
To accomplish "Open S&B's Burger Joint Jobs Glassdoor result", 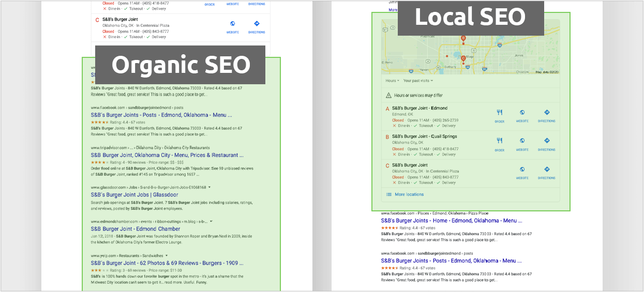I will pyautogui.click(x=134, y=195).
